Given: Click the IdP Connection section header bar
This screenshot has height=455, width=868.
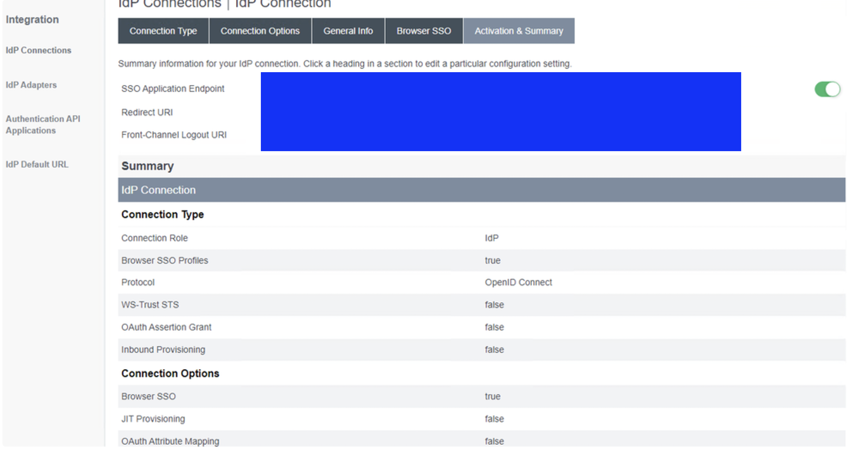Looking at the screenshot, I should 481,190.
